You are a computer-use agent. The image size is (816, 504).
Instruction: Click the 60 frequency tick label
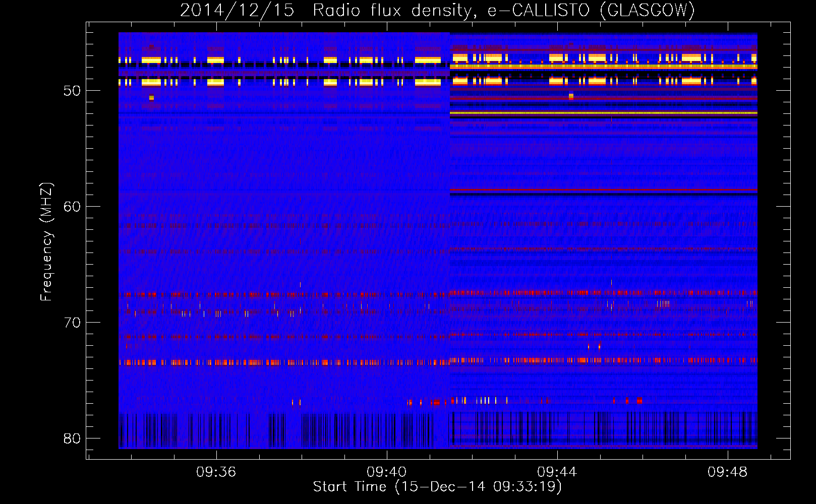tap(72, 207)
